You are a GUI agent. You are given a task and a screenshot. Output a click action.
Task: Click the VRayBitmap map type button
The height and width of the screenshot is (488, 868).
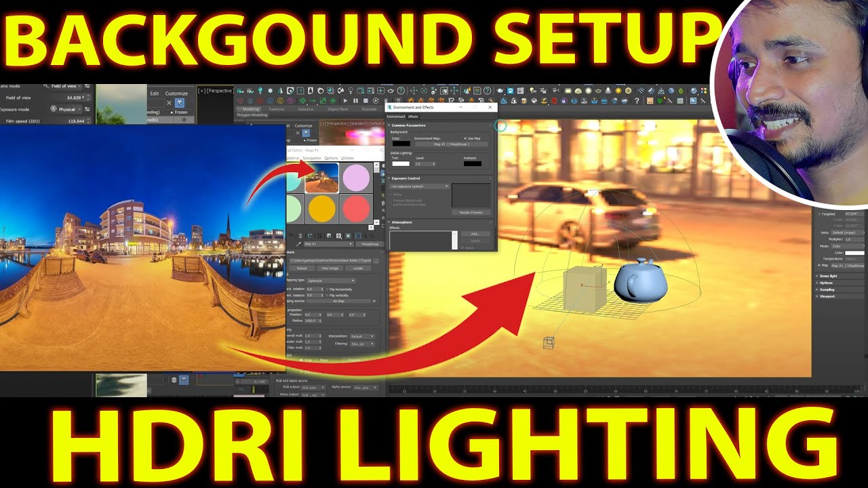pos(370,244)
